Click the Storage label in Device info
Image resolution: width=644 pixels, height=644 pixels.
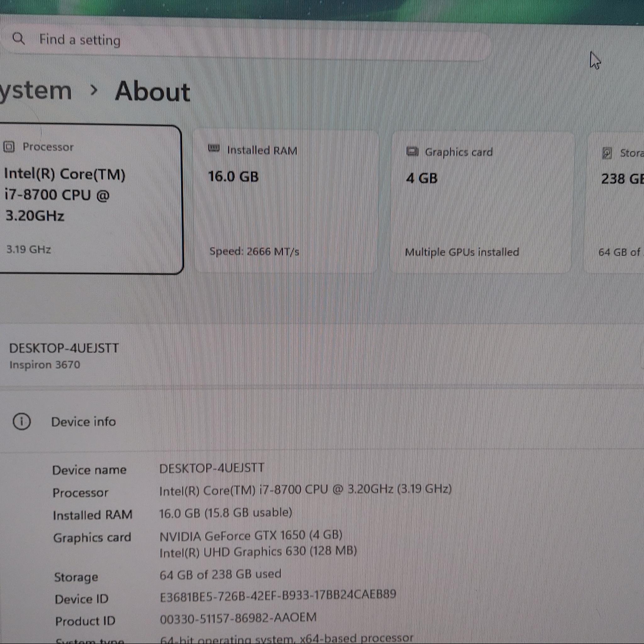pos(76,577)
